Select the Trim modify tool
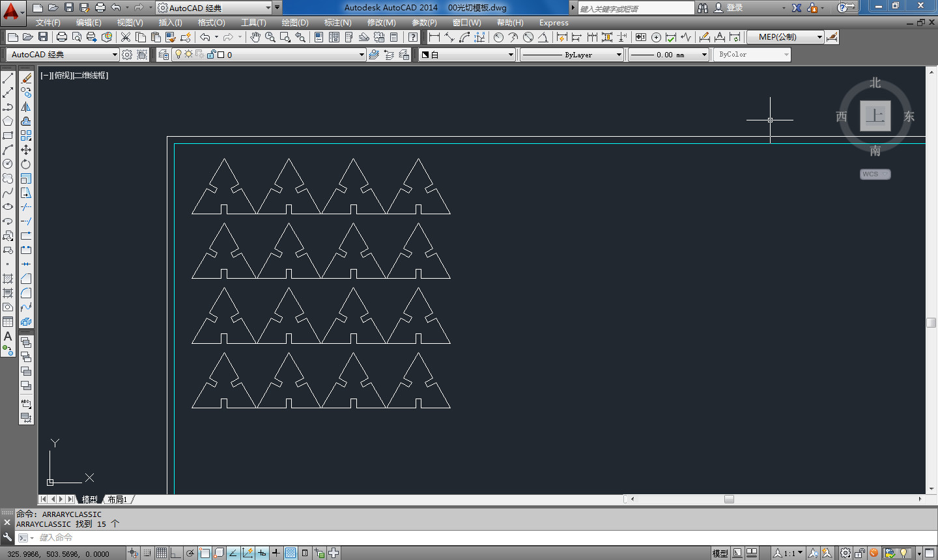This screenshot has width=938, height=560. pyautogui.click(x=26, y=207)
